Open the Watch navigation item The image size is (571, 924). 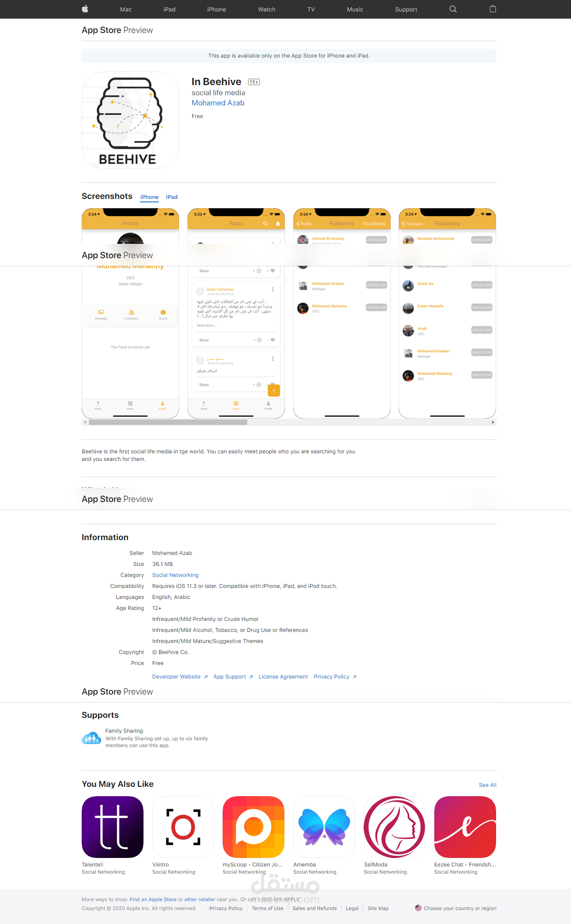click(x=267, y=9)
